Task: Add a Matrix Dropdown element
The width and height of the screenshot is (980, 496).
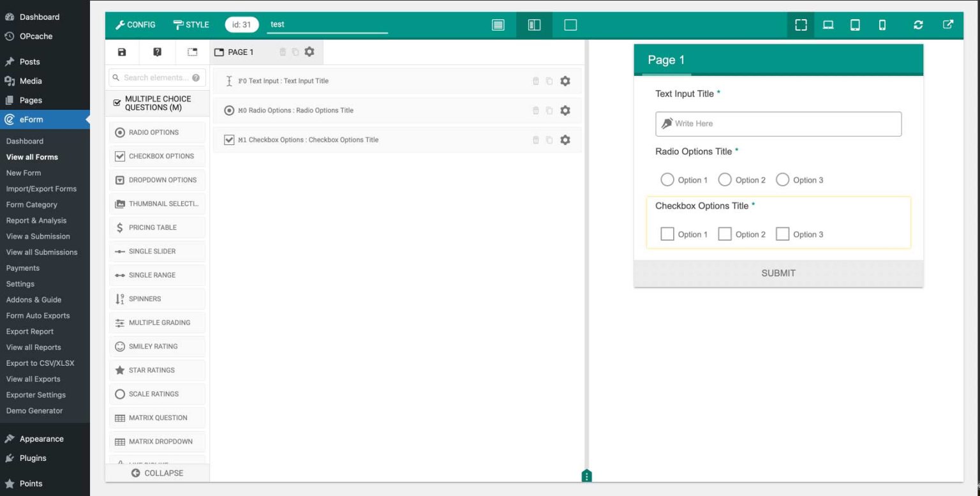Action: 157,442
